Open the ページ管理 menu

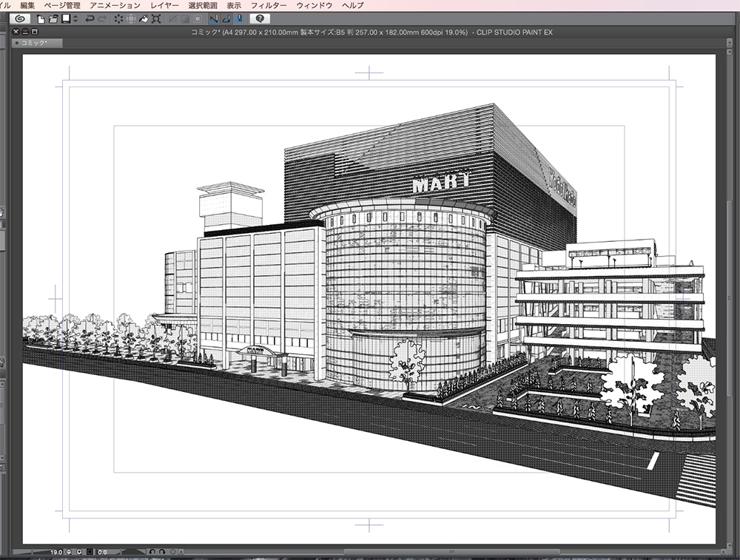62,5
